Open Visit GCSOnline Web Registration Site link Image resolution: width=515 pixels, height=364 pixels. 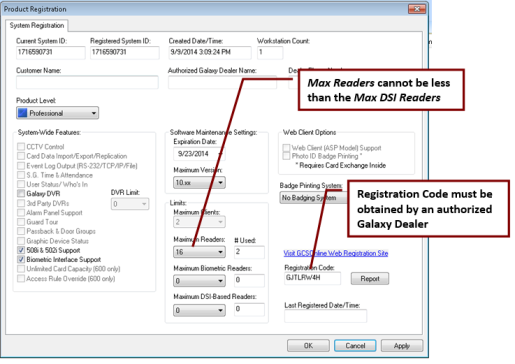(x=336, y=253)
